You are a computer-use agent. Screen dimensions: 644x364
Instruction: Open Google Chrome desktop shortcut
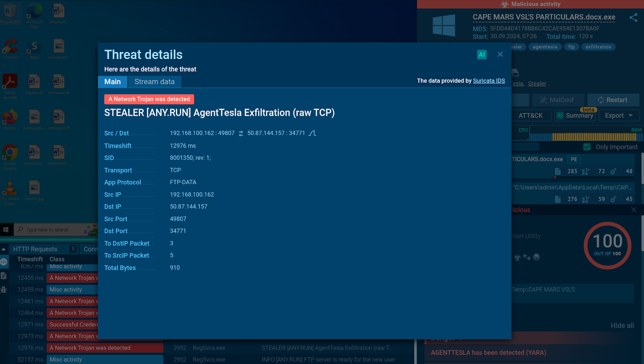tap(10, 157)
